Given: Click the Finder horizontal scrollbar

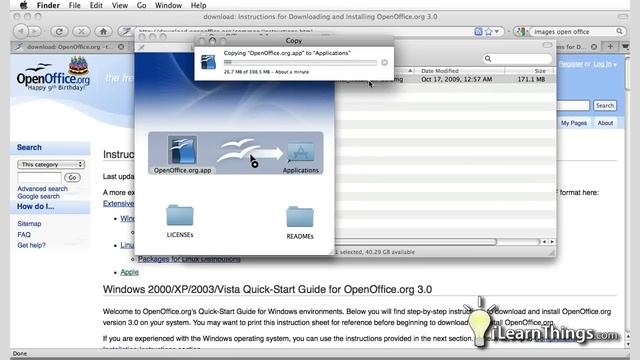Looking at the screenshot, I should click(x=416, y=242).
